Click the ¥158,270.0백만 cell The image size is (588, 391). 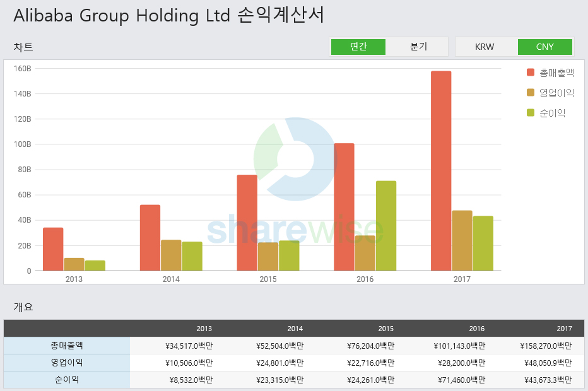pos(546,346)
